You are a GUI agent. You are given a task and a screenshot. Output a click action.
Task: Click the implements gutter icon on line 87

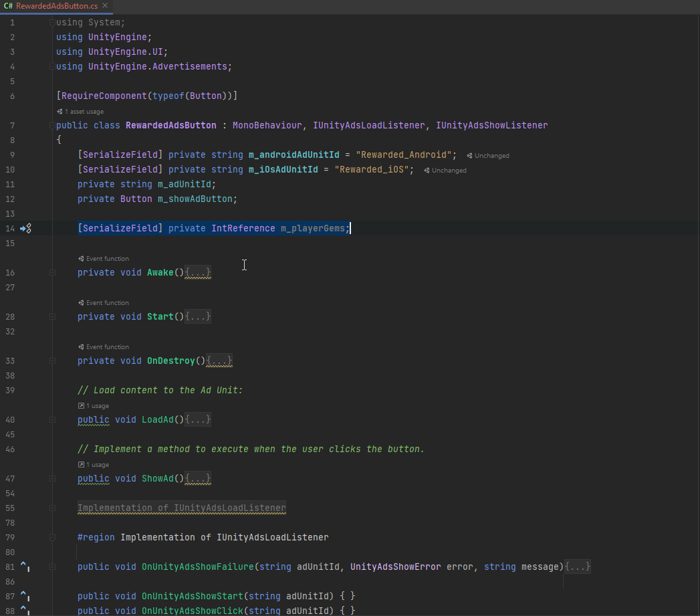pos(25,596)
